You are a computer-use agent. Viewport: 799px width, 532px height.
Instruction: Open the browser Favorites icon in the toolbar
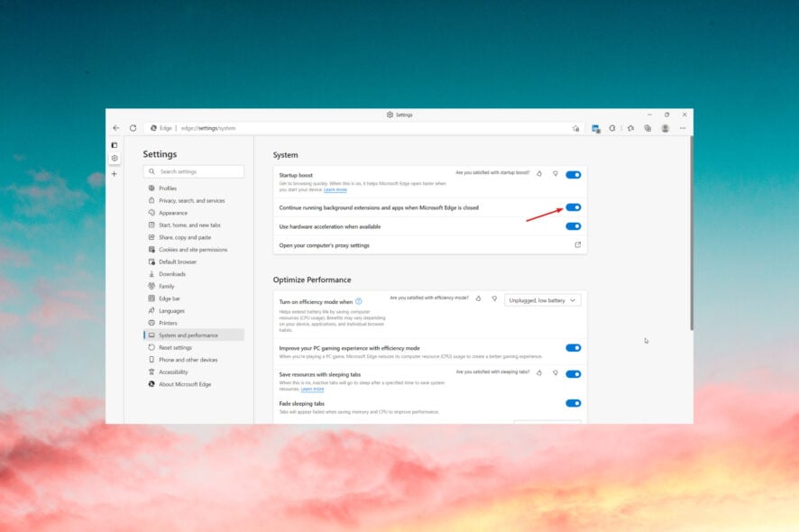[x=630, y=127]
